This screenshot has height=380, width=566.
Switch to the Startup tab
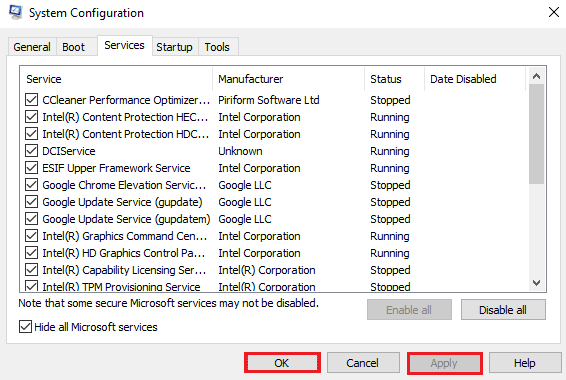point(174,47)
